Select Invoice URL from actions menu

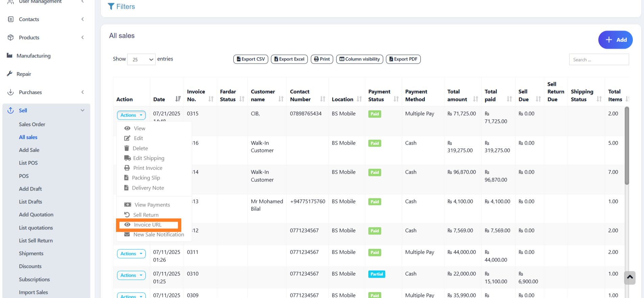[148, 225]
